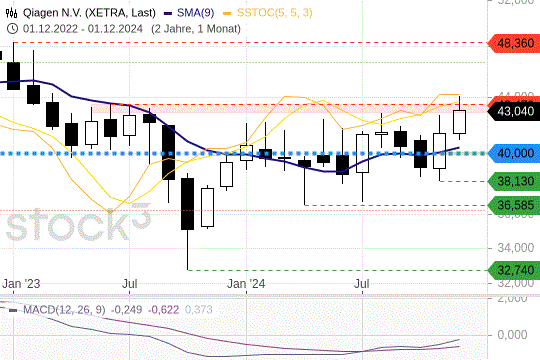The image size is (540, 360).
Task: Select the Qiagen N.V. (XETRA, Last) title
Action: pos(89,13)
